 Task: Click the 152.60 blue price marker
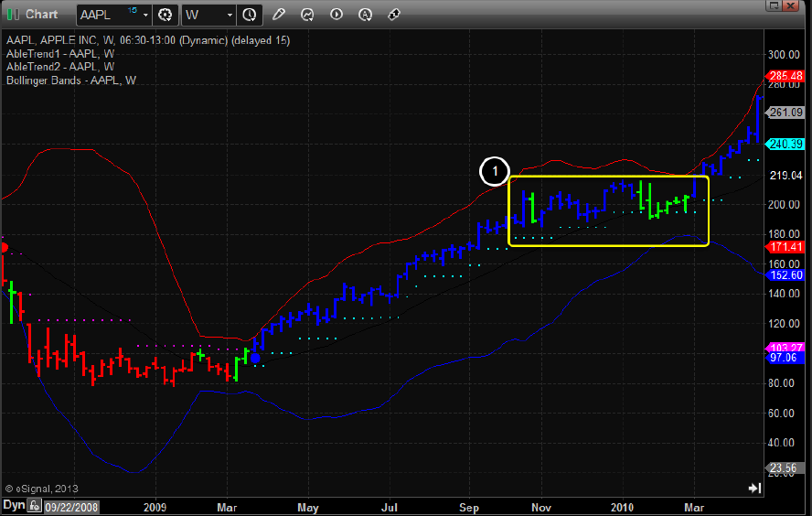pyautogui.click(x=785, y=275)
